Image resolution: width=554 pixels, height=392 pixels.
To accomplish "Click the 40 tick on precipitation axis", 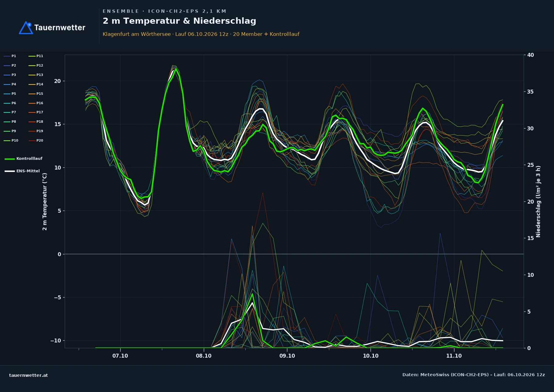I will tap(530, 55).
